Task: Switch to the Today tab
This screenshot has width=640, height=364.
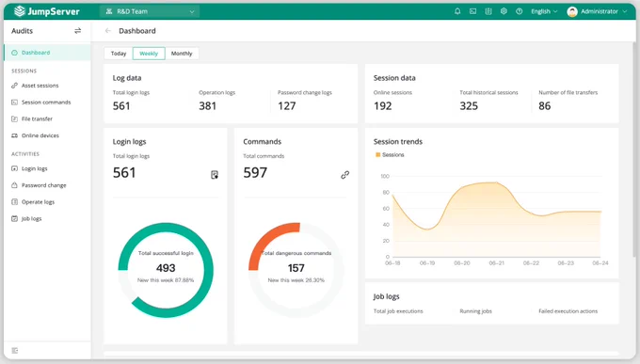Action: pyautogui.click(x=119, y=54)
